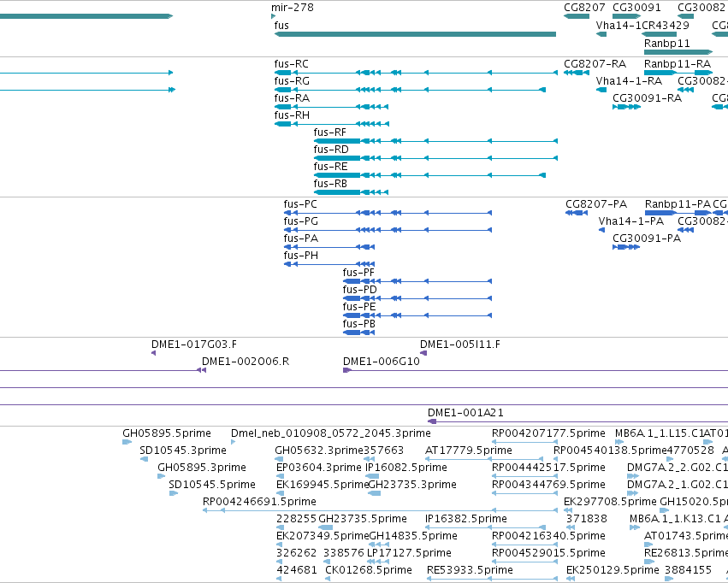Select the 3884155 EST label

pos(688,570)
